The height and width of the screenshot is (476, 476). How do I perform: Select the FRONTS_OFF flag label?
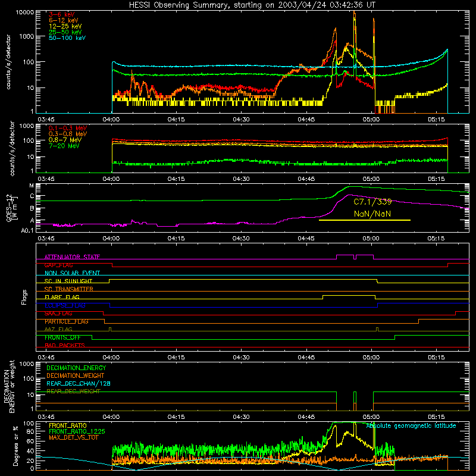62,337
